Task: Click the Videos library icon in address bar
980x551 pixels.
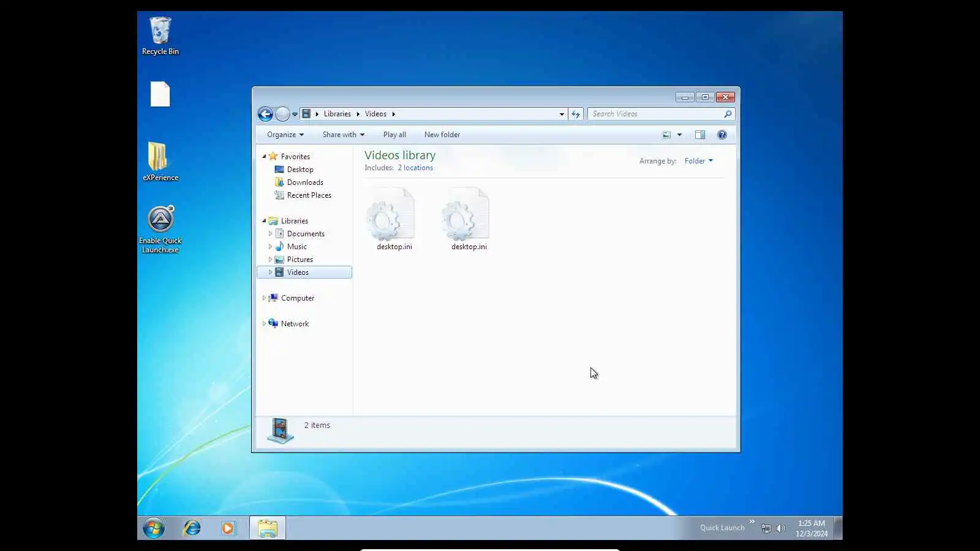Action: (306, 114)
